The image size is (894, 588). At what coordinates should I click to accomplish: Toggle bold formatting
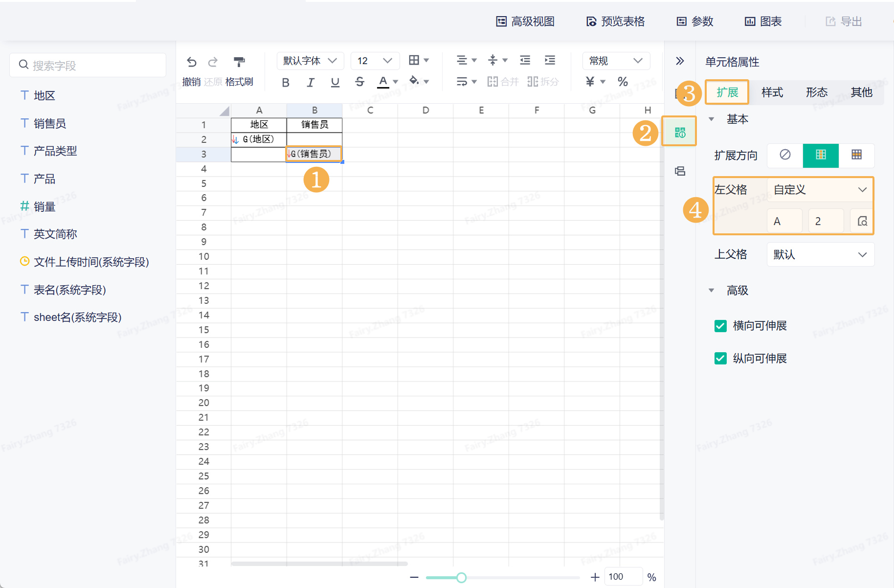[286, 82]
